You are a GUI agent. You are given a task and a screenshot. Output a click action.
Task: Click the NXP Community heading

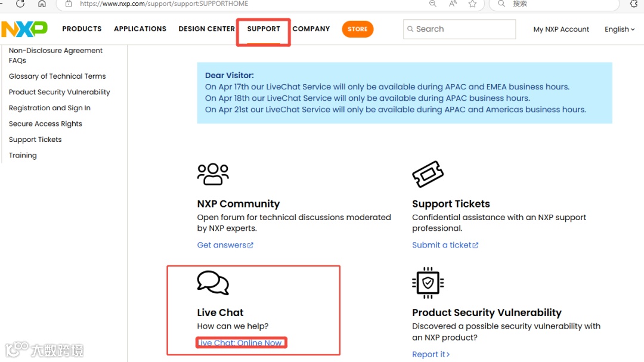238,204
